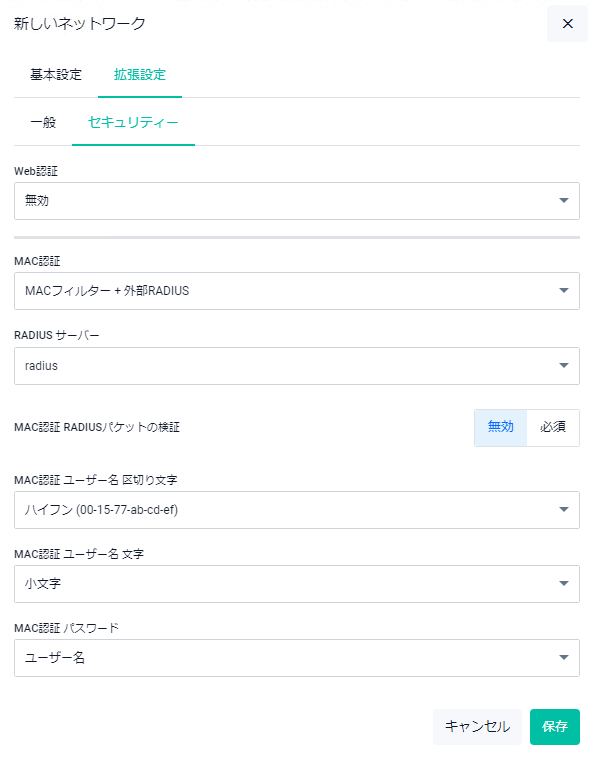Open the MAC認証 パスワード dropdown showing ユーザー名
594x759 pixels.
(297, 658)
